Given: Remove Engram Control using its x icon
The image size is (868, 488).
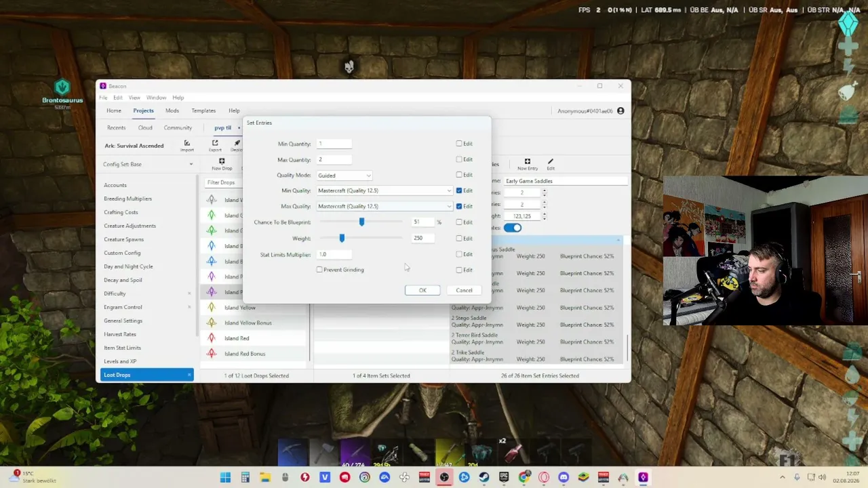Looking at the screenshot, I should [189, 307].
